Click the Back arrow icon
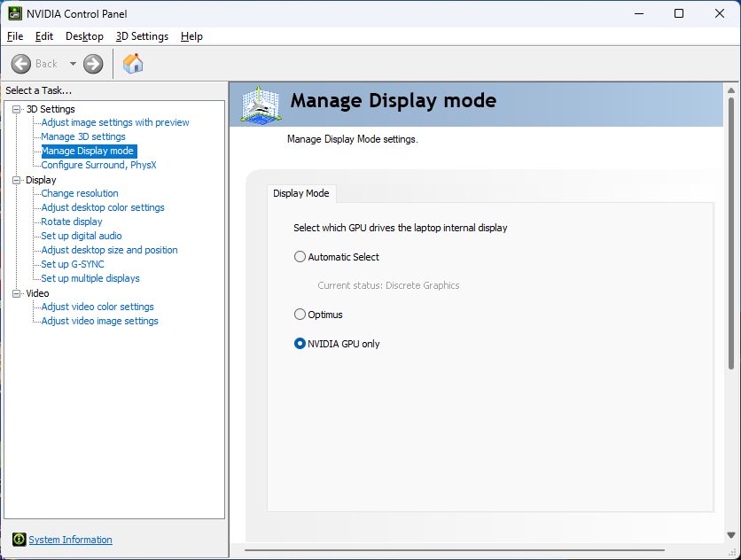 point(21,64)
